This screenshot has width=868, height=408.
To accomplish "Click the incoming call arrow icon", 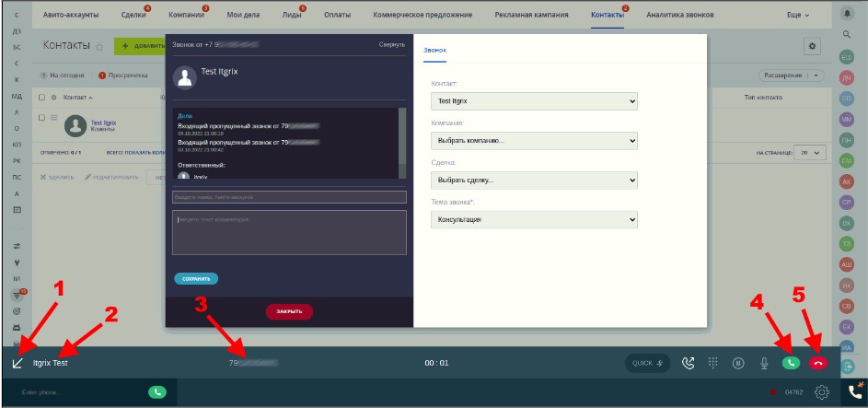I will (17, 363).
